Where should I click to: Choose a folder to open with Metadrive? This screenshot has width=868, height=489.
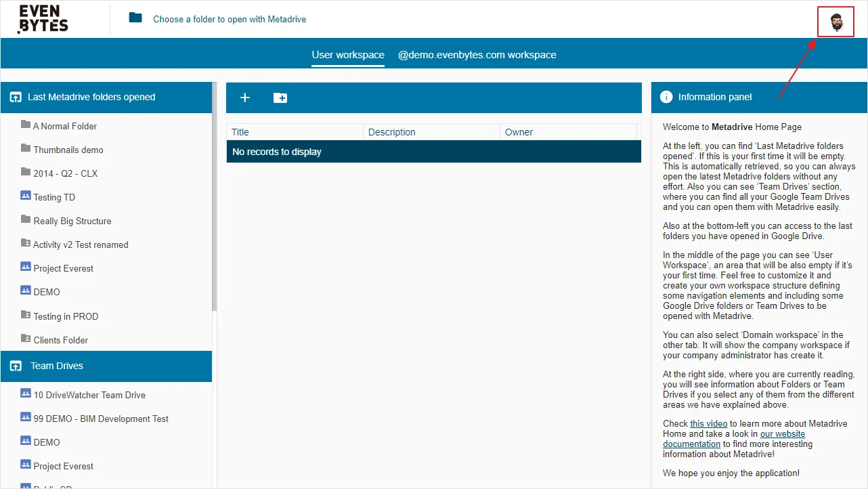(x=230, y=20)
